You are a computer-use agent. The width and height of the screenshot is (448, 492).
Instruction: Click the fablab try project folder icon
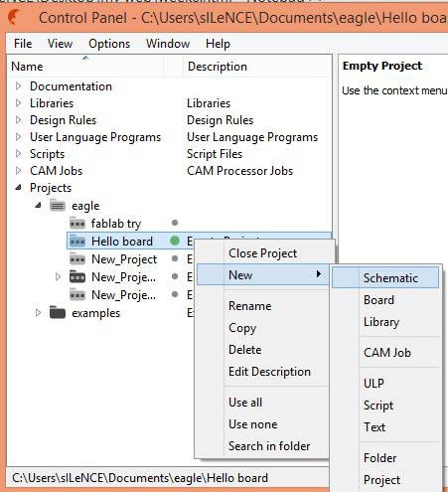[x=77, y=224]
